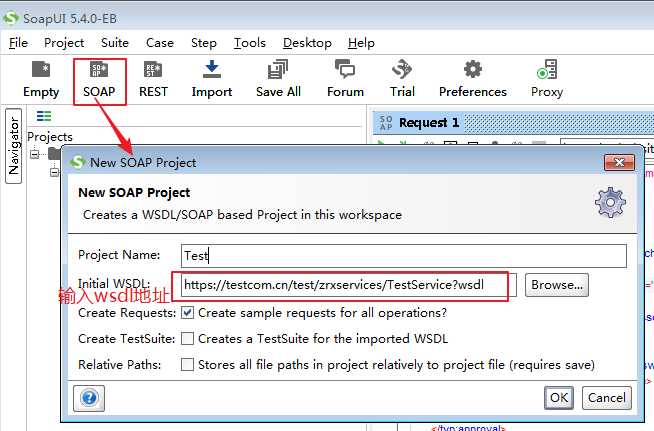The height and width of the screenshot is (431, 654).
Task: Toggle the Create Requests checkbox
Action: [187, 313]
